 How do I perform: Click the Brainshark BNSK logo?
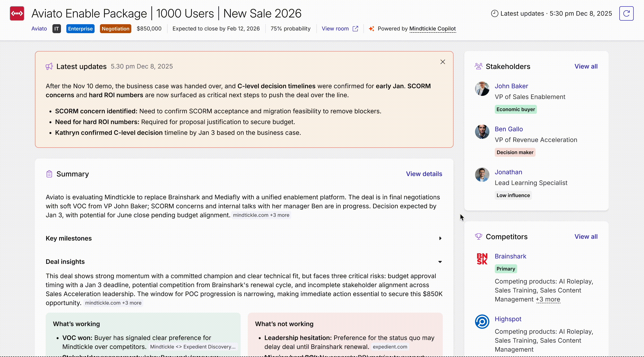482,259
